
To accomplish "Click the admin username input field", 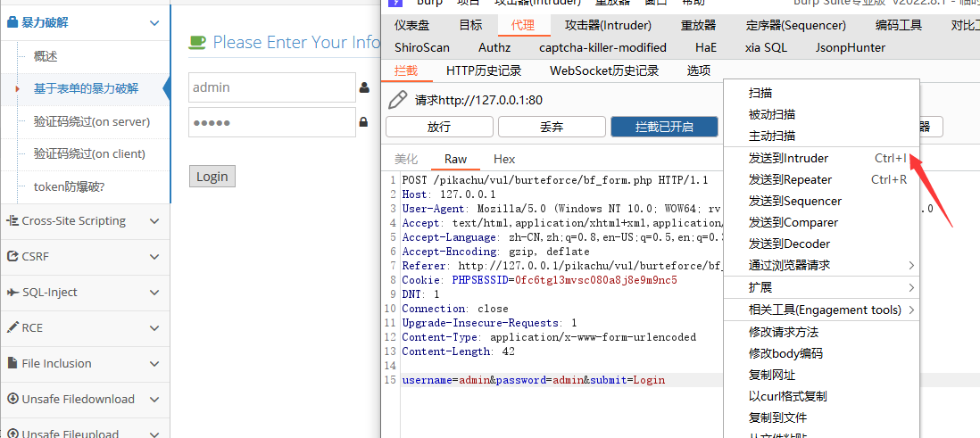I will 272,87.
